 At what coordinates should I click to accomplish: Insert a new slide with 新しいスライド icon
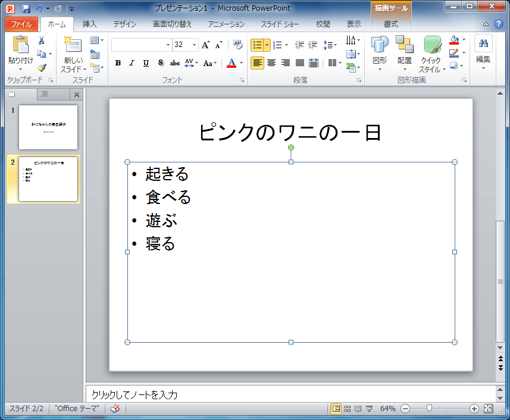click(73, 45)
